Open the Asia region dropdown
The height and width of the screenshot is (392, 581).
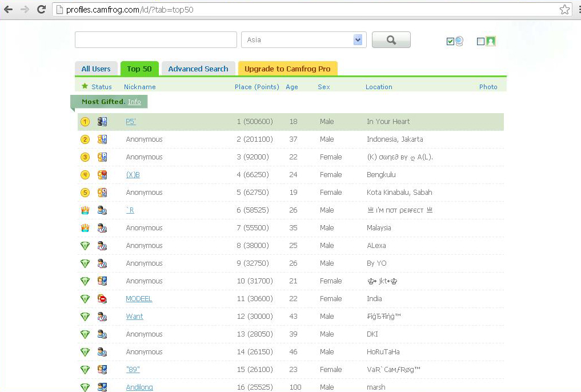coord(304,39)
